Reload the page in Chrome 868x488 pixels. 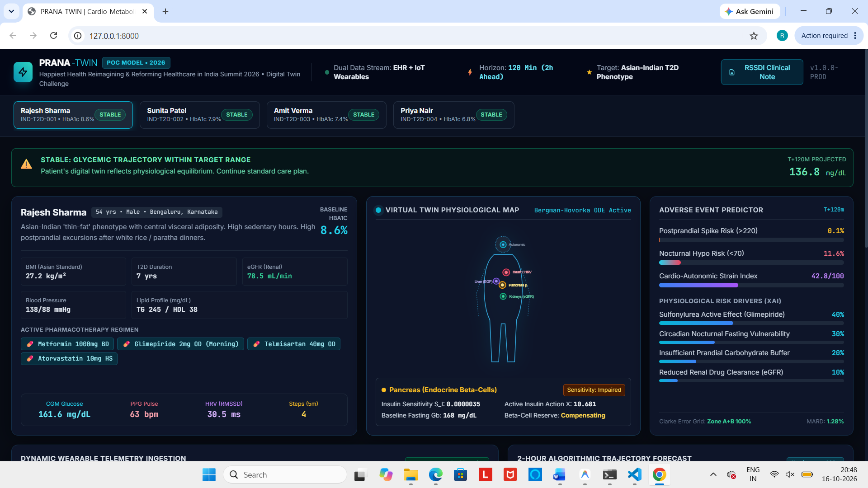pyautogui.click(x=53, y=36)
